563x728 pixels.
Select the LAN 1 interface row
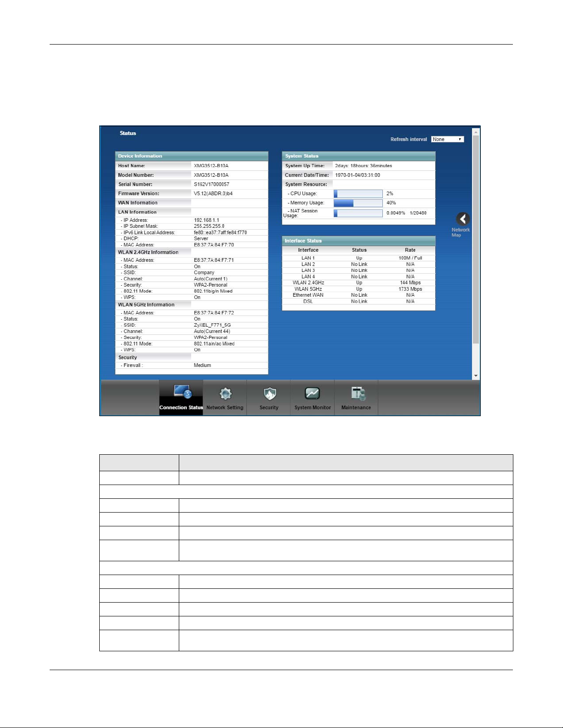[x=358, y=258]
